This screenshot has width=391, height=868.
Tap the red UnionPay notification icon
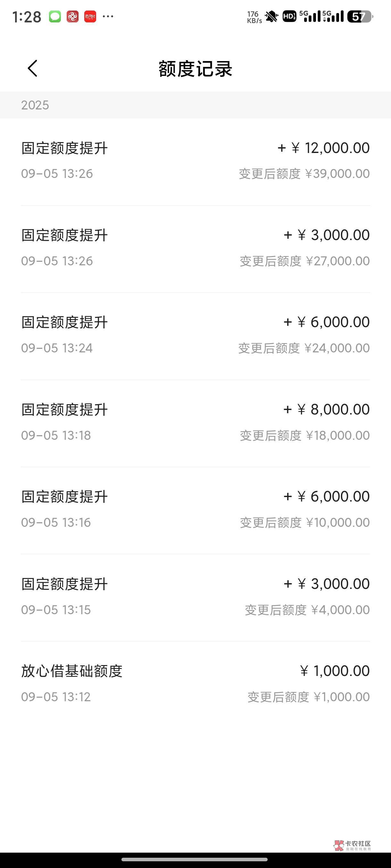coord(90,17)
